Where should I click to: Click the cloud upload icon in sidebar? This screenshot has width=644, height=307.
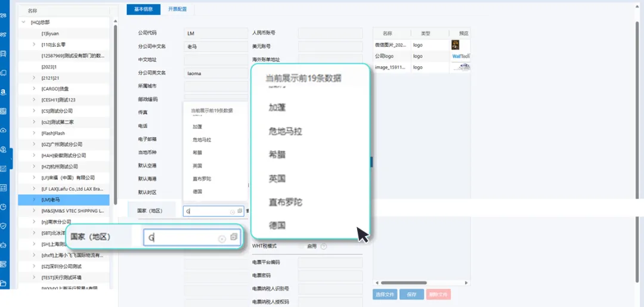tap(4, 130)
